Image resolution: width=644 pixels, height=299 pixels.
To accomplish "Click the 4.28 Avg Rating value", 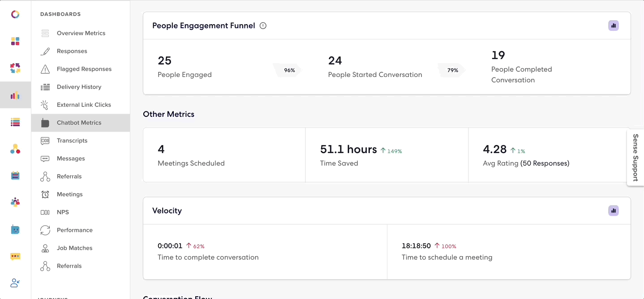I will click(495, 149).
